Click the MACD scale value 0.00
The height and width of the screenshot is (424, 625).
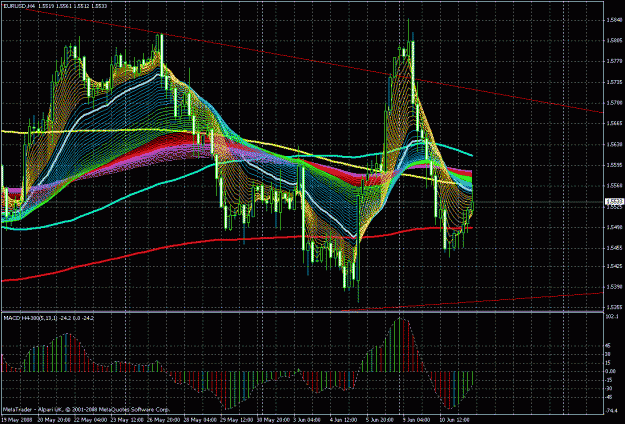[611, 371]
